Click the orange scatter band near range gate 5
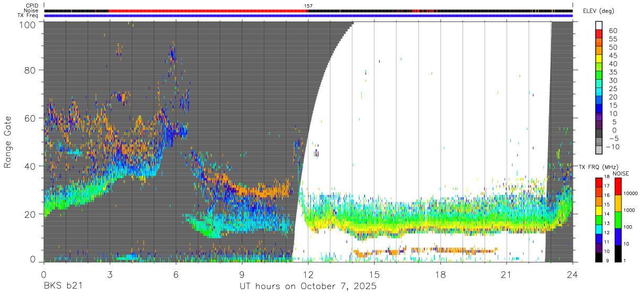 (x=425, y=250)
